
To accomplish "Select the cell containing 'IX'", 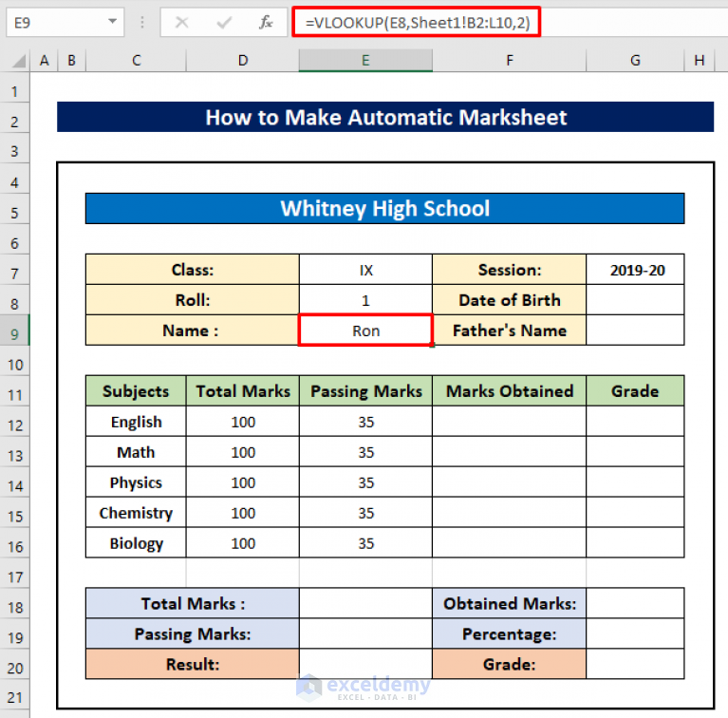I will pos(365,270).
